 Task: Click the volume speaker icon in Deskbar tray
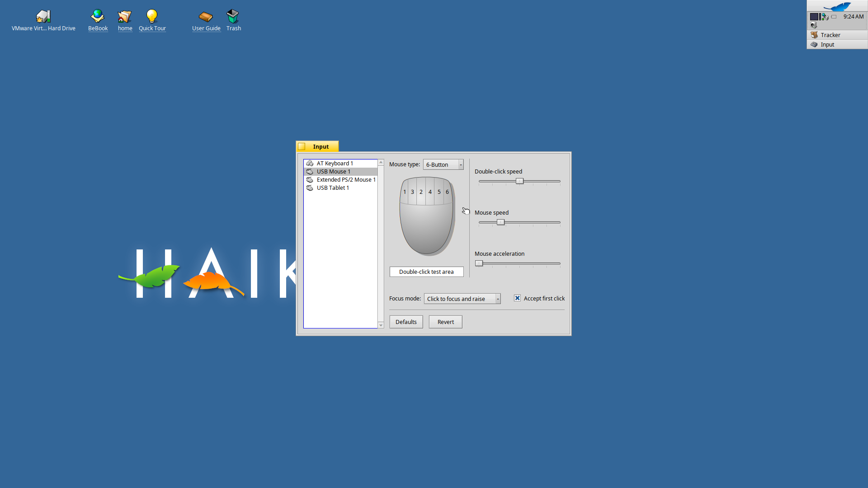click(x=813, y=25)
